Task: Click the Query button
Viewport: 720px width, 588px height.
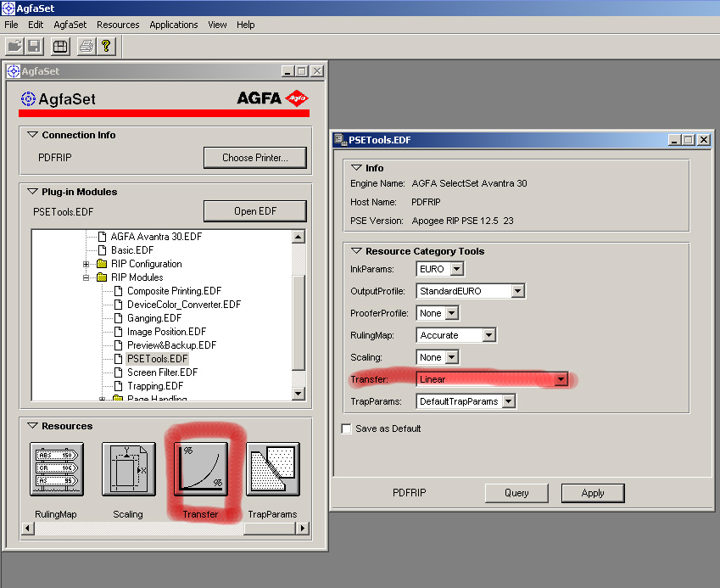Action: (516, 493)
